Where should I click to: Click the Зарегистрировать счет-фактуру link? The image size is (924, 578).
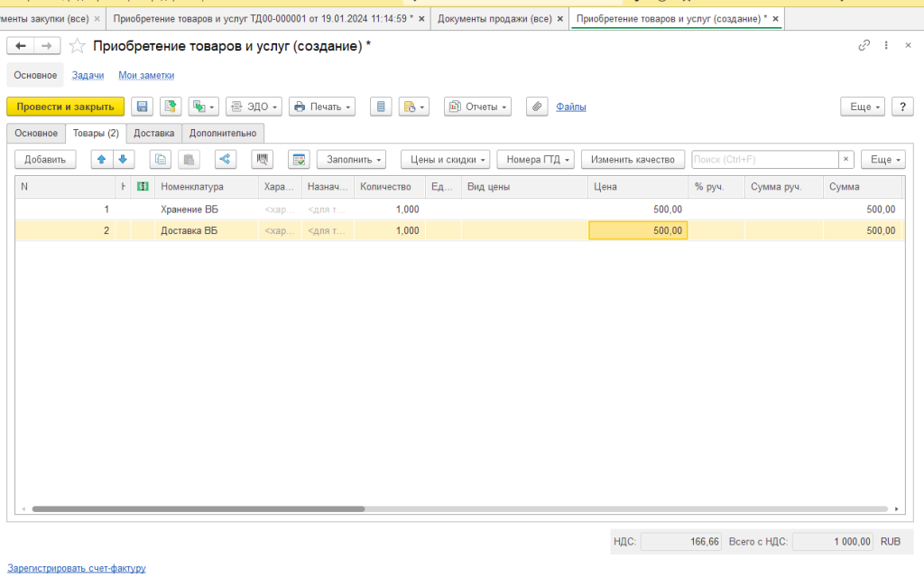[x=77, y=569]
